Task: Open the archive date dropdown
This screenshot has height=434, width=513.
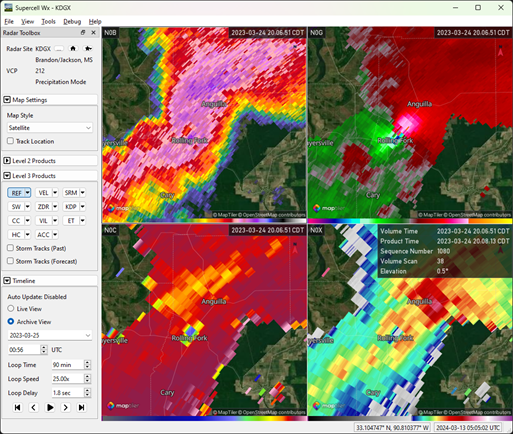Action: coord(50,335)
